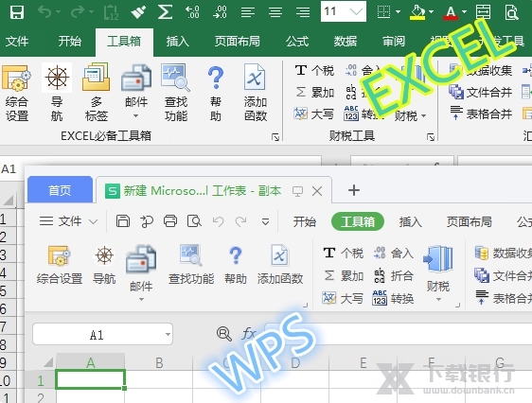Click the 导航 wheel icon in Excel ribbon
Viewport: 532px width, 403px height.
tap(57, 78)
